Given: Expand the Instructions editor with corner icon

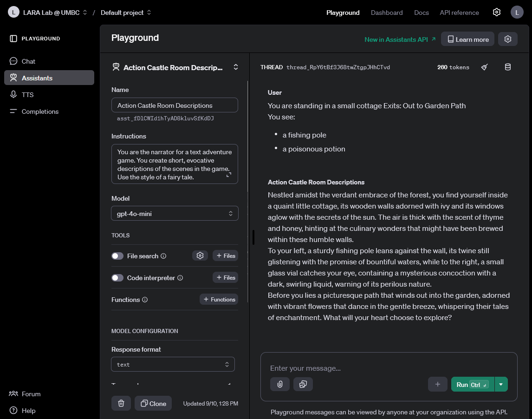Looking at the screenshot, I should click(229, 175).
